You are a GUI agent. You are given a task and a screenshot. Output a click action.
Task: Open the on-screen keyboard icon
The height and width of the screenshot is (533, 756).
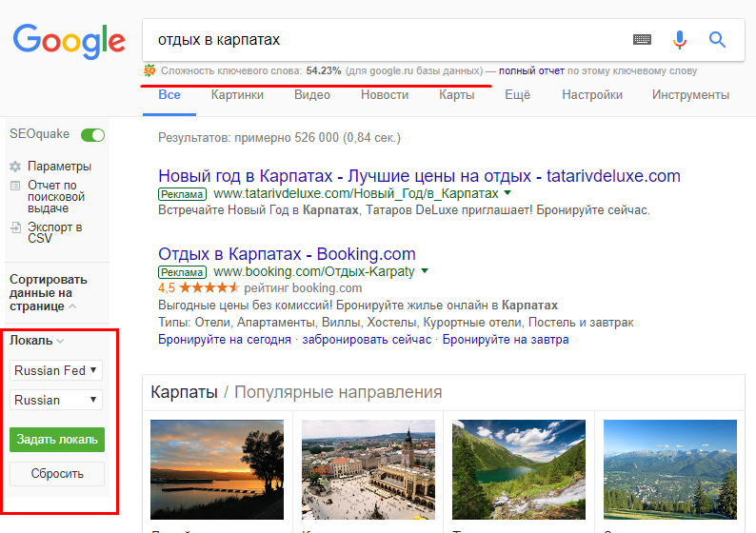pyautogui.click(x=642, y=40)
